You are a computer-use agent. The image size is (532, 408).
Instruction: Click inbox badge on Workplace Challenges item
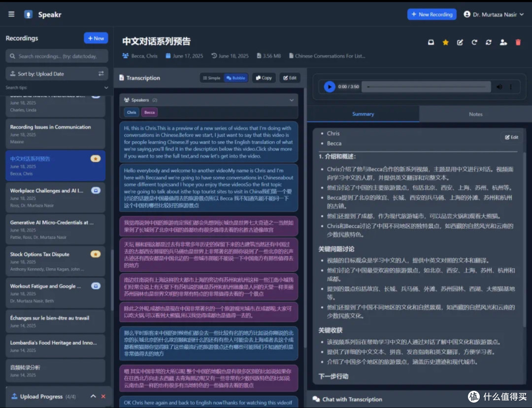(96, 190)
